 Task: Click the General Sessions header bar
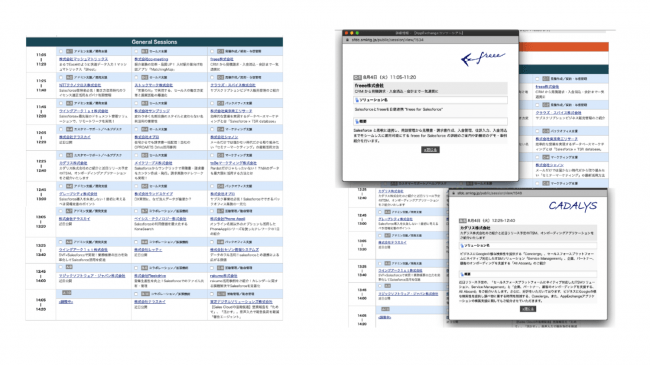point(154,42)
